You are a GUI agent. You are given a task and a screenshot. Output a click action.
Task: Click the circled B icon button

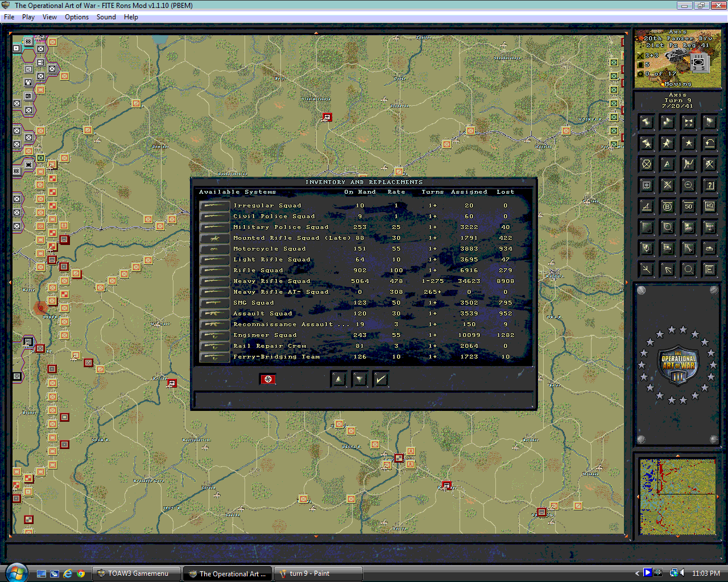point(668,206)
